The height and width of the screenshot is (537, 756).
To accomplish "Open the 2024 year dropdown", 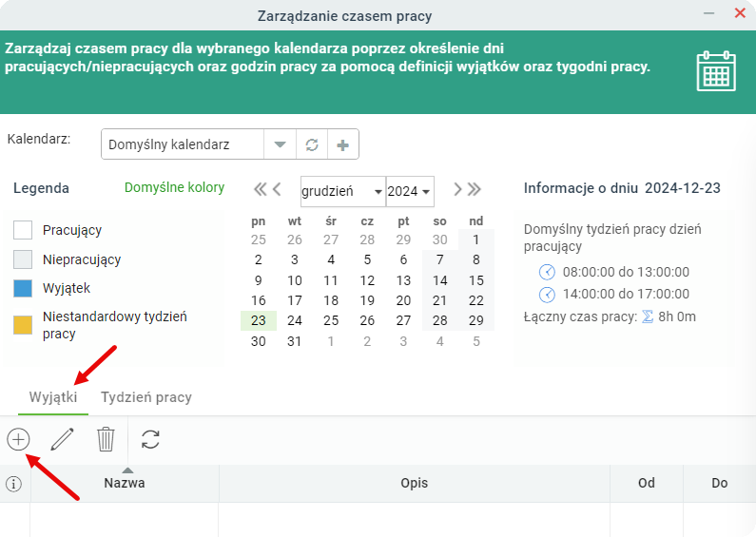I will coord(410,191).
